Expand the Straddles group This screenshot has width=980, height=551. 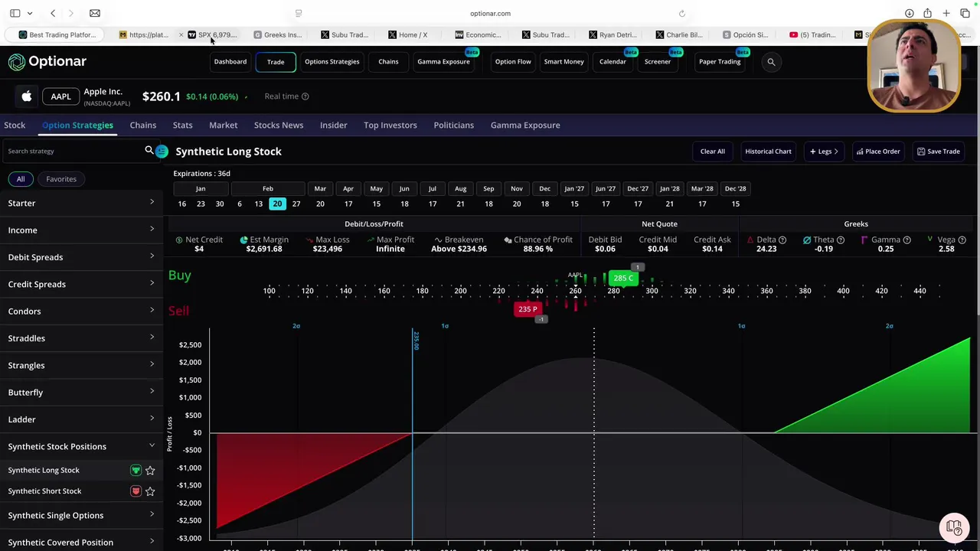pos(81,338)
